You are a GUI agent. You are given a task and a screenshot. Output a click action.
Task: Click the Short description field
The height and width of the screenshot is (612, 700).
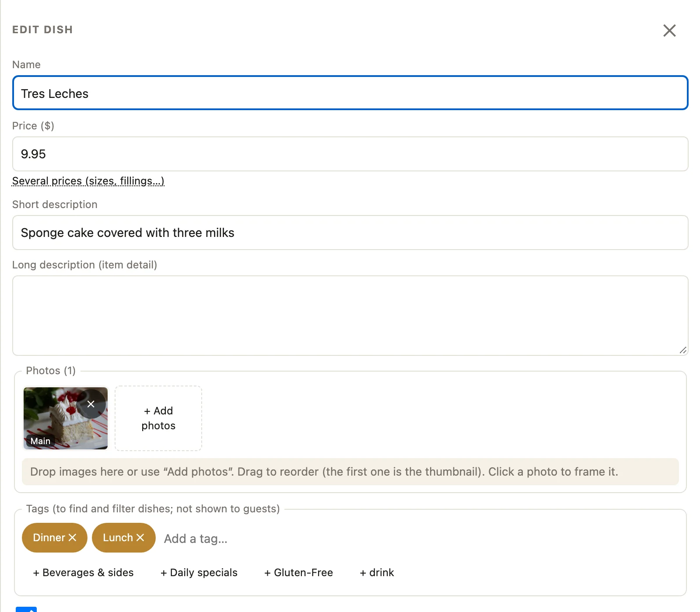coord(350,233)
